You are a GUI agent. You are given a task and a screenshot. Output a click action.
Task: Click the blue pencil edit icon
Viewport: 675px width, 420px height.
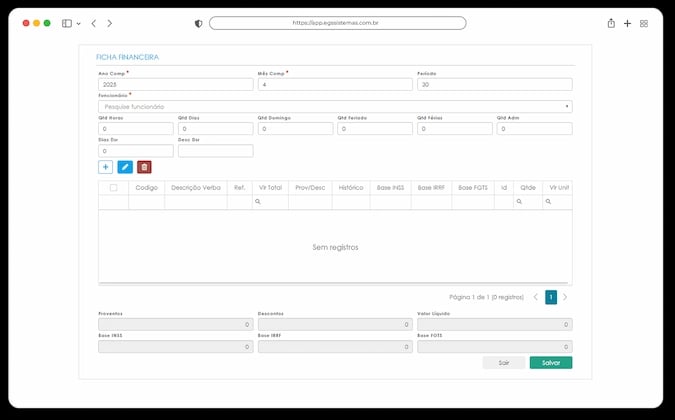coord(125,167)
